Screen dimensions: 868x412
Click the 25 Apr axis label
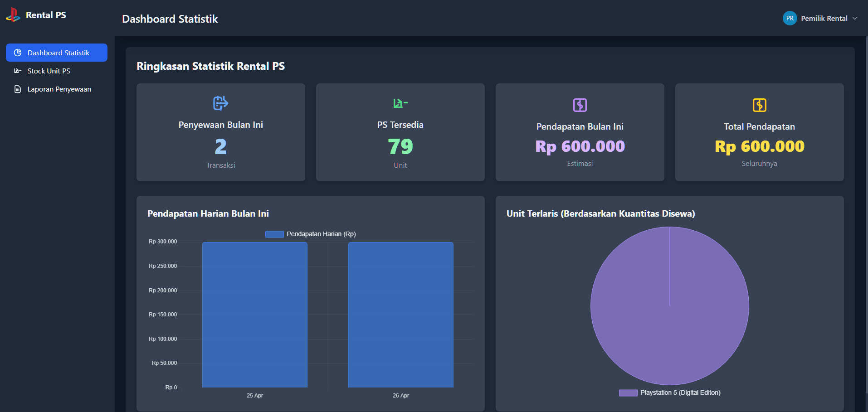[255, 396]
